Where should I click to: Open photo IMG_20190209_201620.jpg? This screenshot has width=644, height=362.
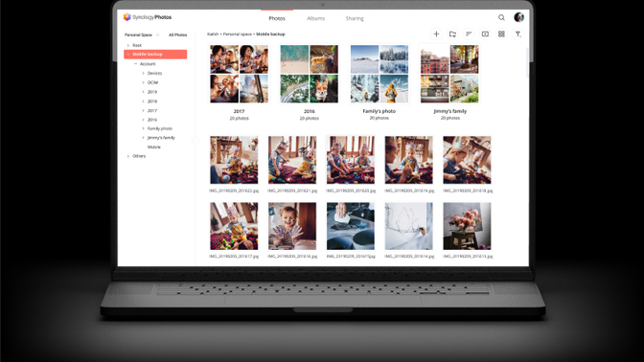click(351, 160)
